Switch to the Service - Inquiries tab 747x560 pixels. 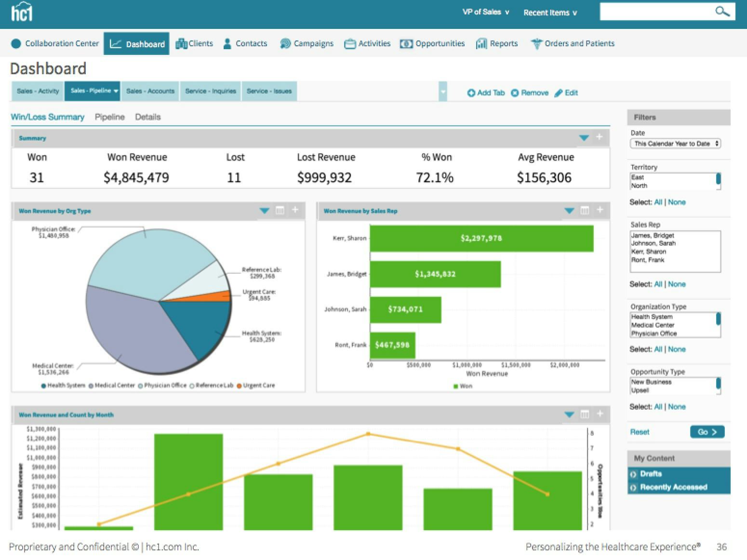(x=211, y=91)
